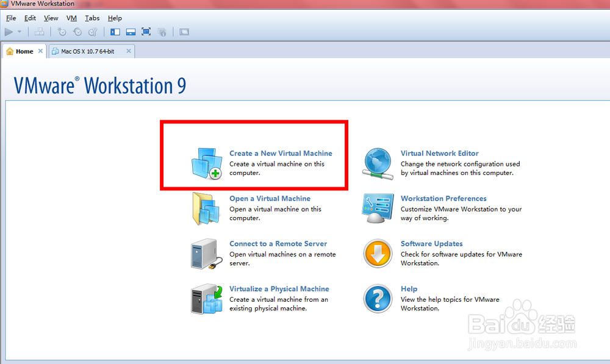The height and width of the screenshot is (364, 610).
Task: Open the power options dropdown arrow beside play
Action: coord(20,32)
